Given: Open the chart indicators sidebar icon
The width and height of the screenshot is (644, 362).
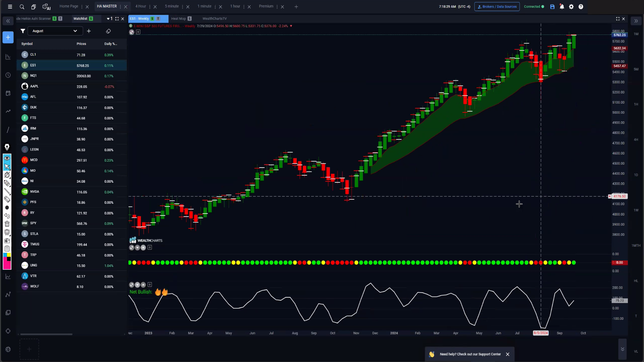Looking at the screenshot, I should (x=8, y=57).
